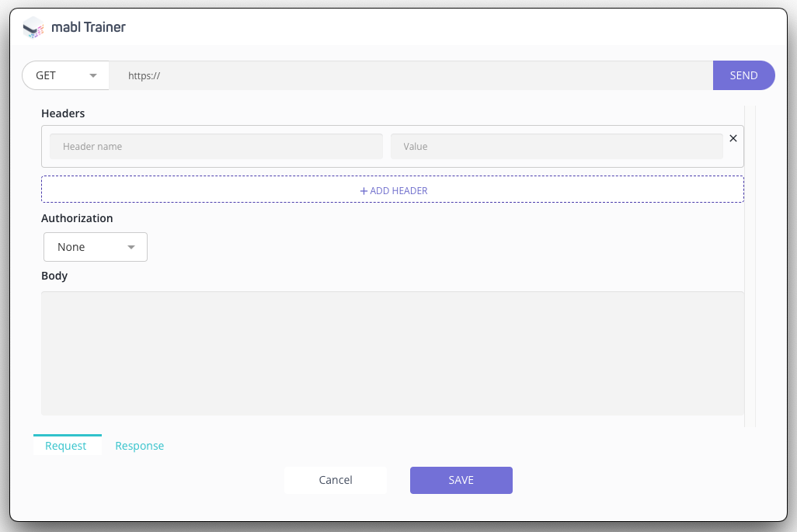
Task: Click the Body section label
Action: (54, 276)
